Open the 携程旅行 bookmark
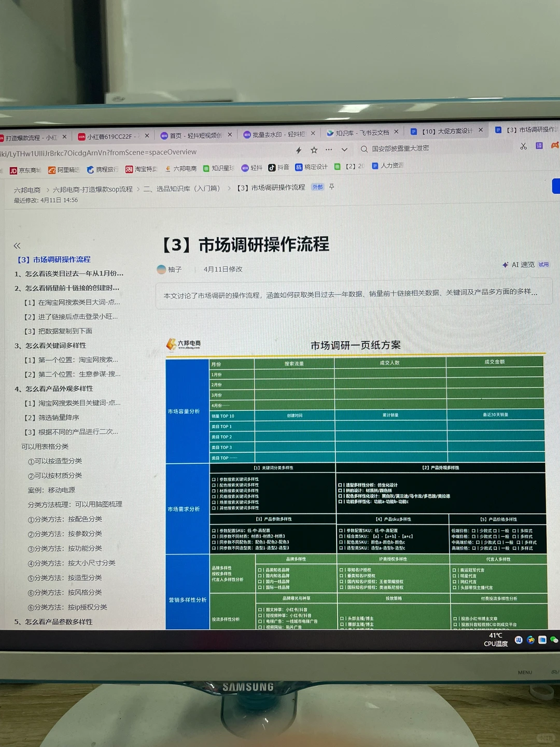 (x=103, y=169)
